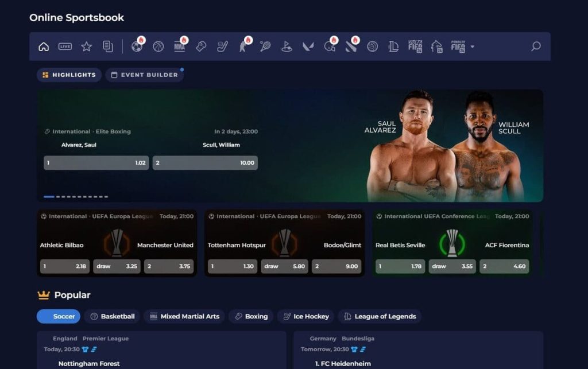Open the search magnifier icon
The width and height of the screenshot is (588, 369).
[536, 46]
